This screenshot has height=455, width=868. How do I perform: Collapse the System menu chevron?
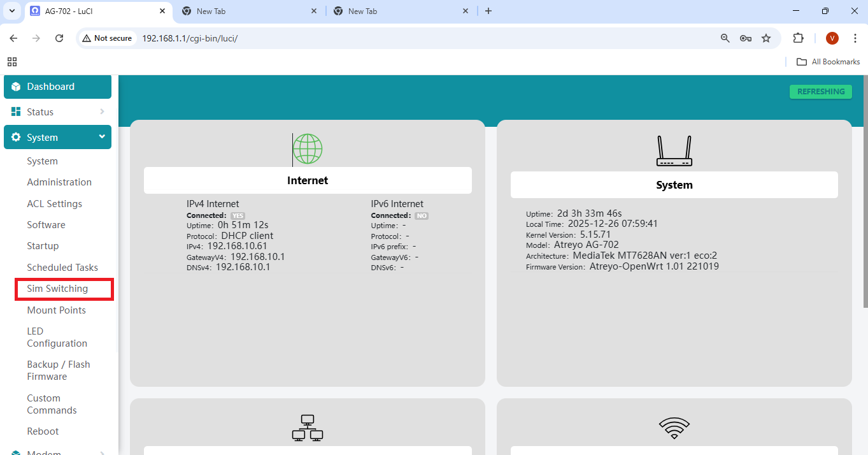point(102,137)
